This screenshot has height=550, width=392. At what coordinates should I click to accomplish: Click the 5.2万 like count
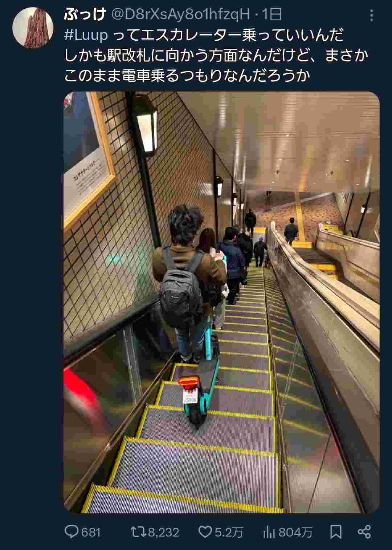click(229, 533)
